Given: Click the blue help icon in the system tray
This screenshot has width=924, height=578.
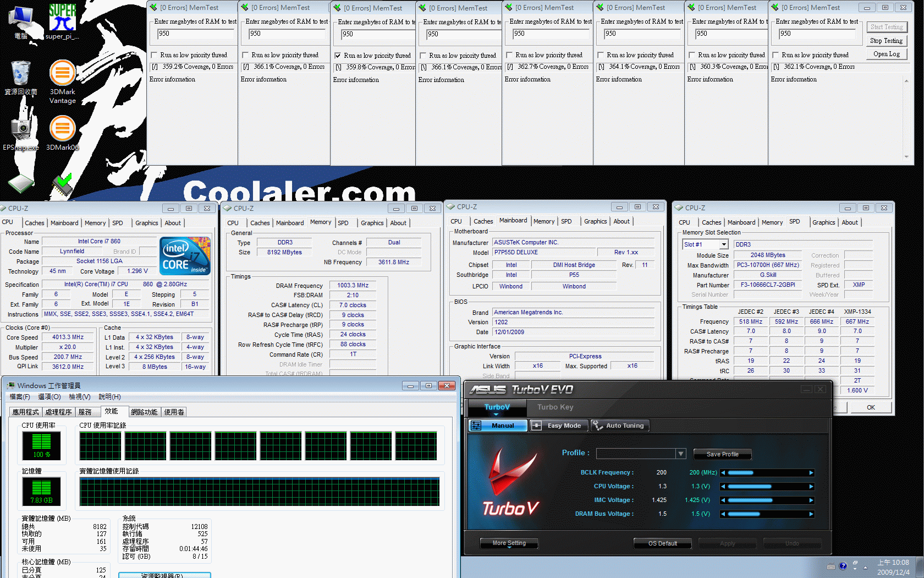Looking at the screenshot, I should point(843,566).
